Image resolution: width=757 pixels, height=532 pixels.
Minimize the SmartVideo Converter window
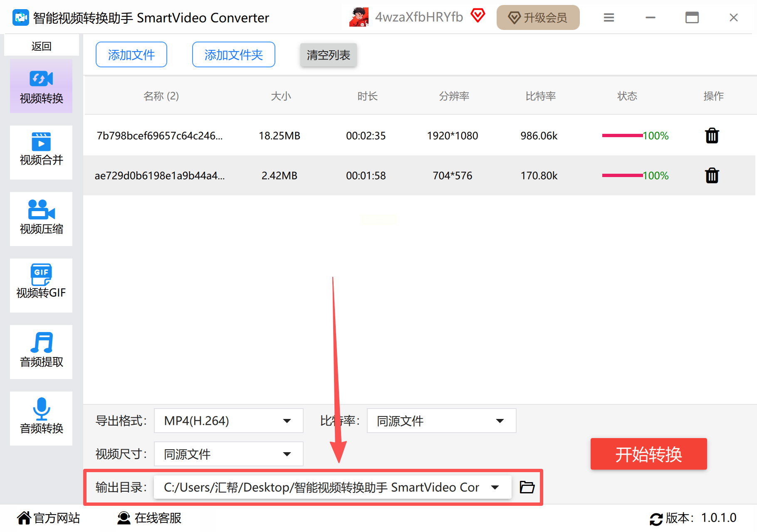[651, 17]
